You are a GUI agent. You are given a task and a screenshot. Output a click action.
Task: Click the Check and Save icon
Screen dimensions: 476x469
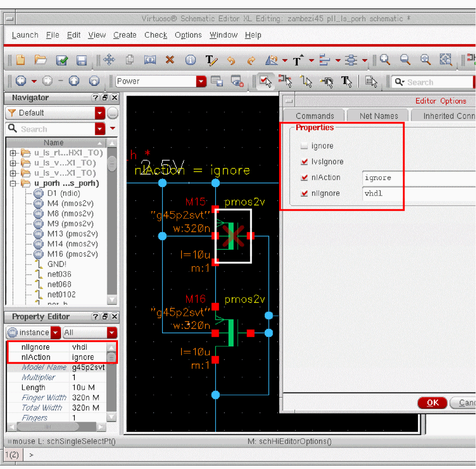coord(62,60)
